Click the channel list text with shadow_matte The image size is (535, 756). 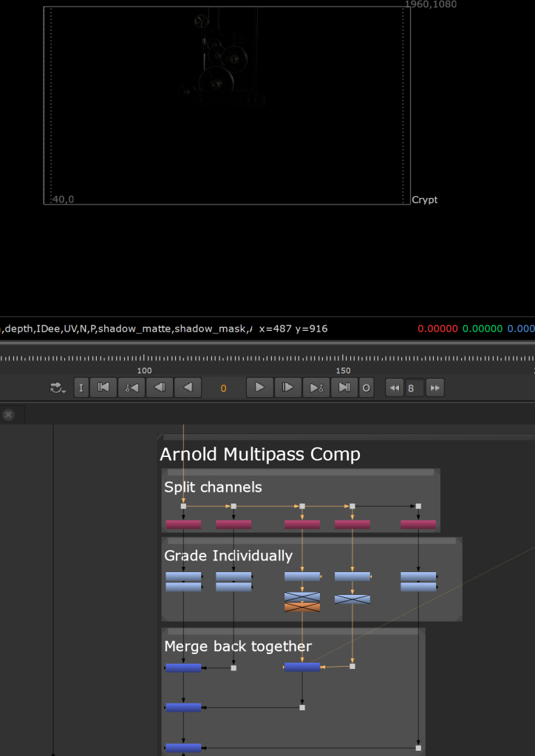(x=126, y=329)
